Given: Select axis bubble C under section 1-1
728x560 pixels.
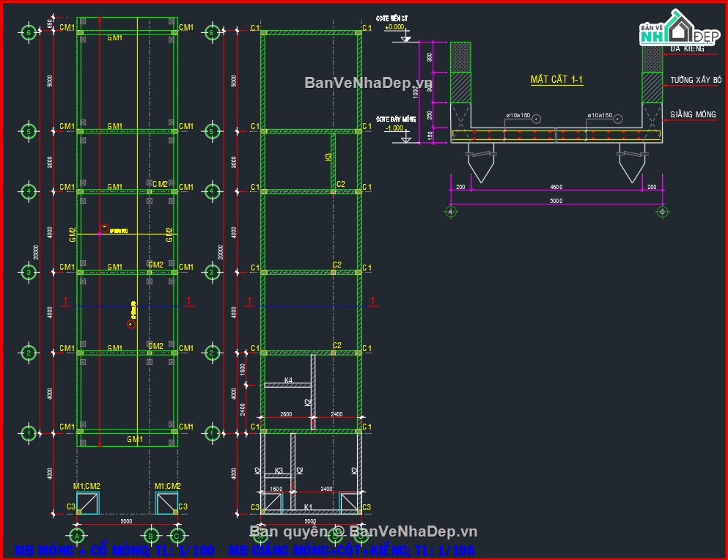Looking at the screenshot, I should click(662, 212).
